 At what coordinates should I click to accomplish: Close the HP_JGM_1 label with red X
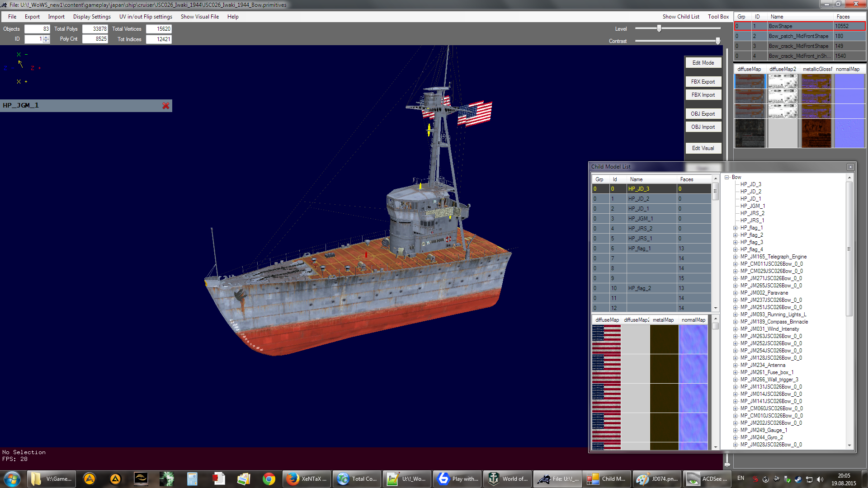[x=166, y=105]
